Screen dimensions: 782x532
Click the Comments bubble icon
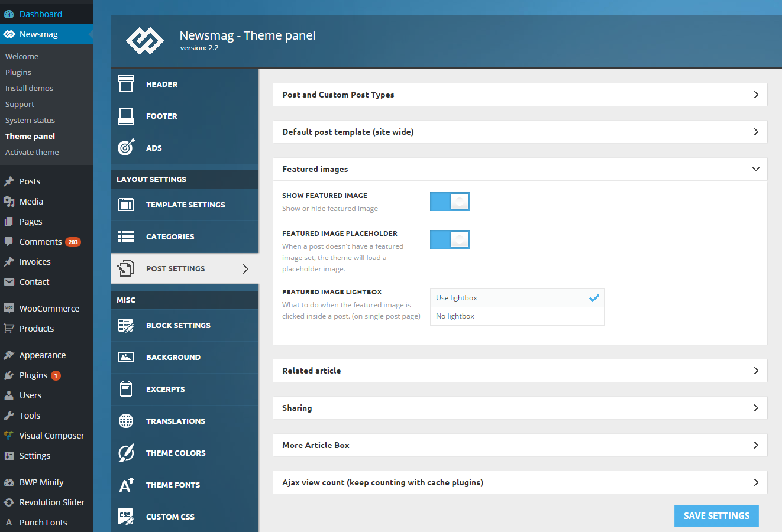(x=9, y=242)
